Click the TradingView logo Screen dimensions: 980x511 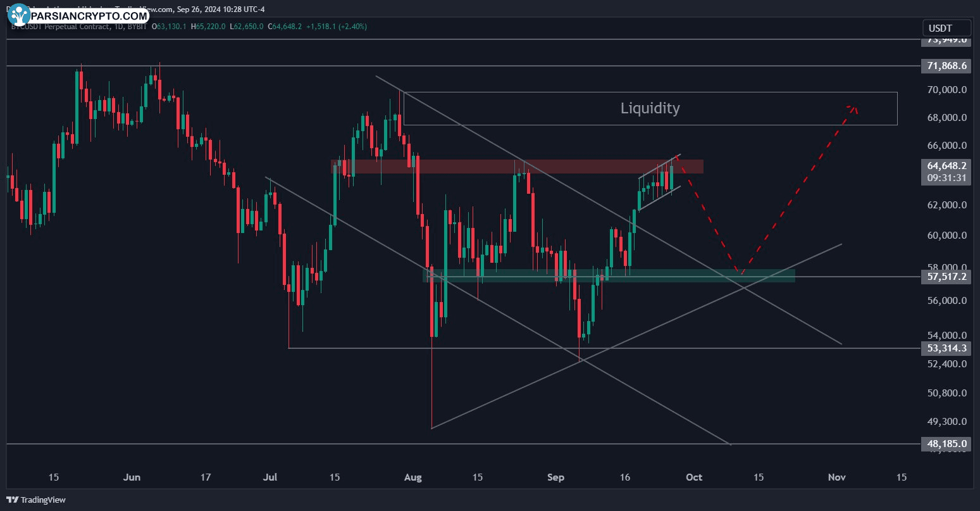point(36,500)
